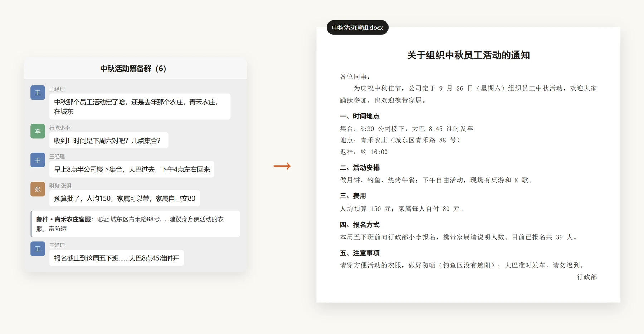644x334 pixels.
Task: Click the greeting line 各位同事：
Action: click(x=356, y=77)
